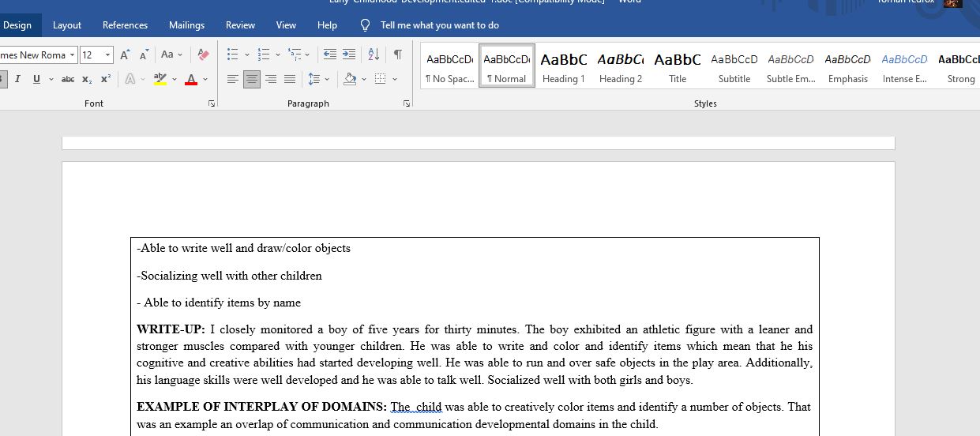Image resolution: width=980 pixels, height=436 pixels.
Task: Open the Font dialog launcher
Action: tap(212, 103)
